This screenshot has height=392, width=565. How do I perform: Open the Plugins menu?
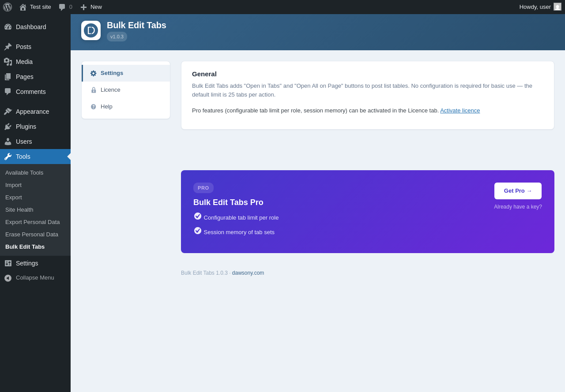coord(35,127)
